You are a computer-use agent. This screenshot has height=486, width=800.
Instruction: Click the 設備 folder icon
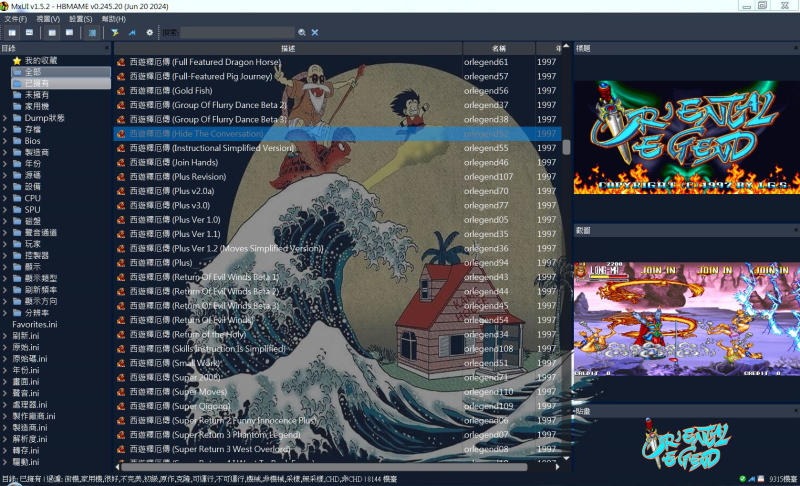coord(17,187)
